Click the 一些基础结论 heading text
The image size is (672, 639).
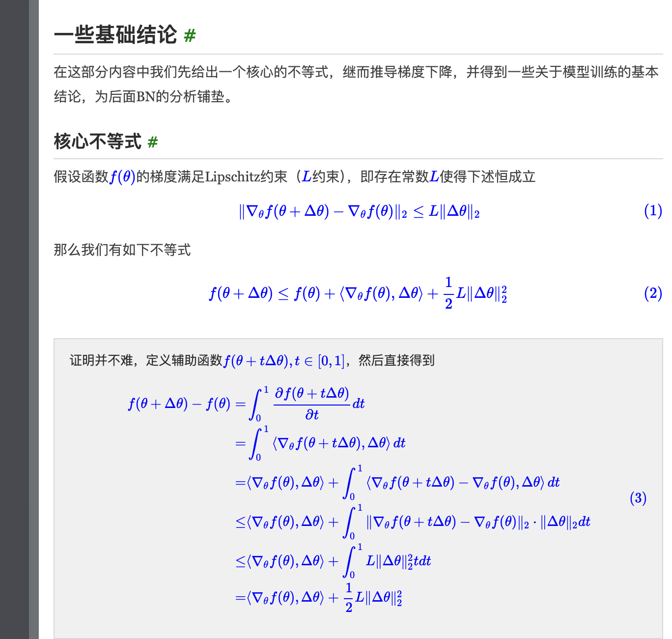click(x=115, y=35)
